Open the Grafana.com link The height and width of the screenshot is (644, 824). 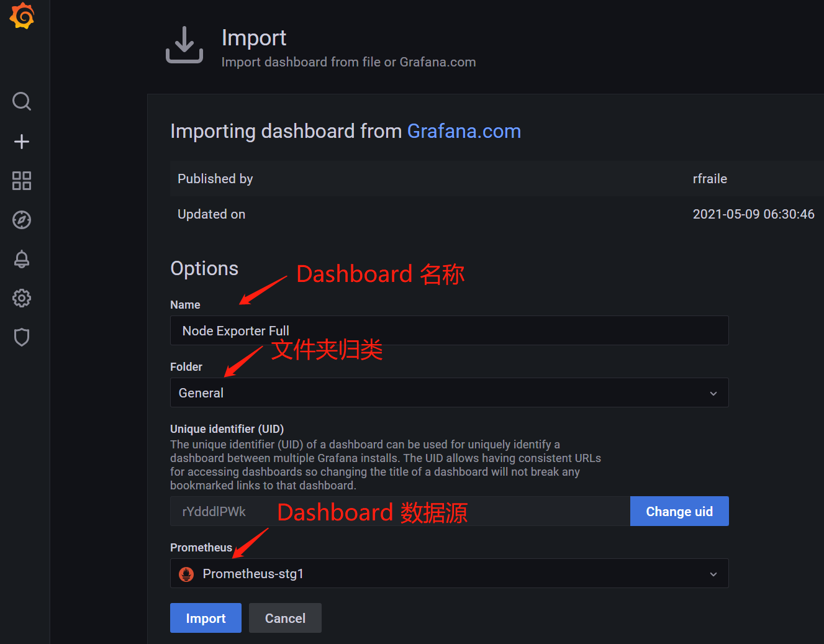464,131
